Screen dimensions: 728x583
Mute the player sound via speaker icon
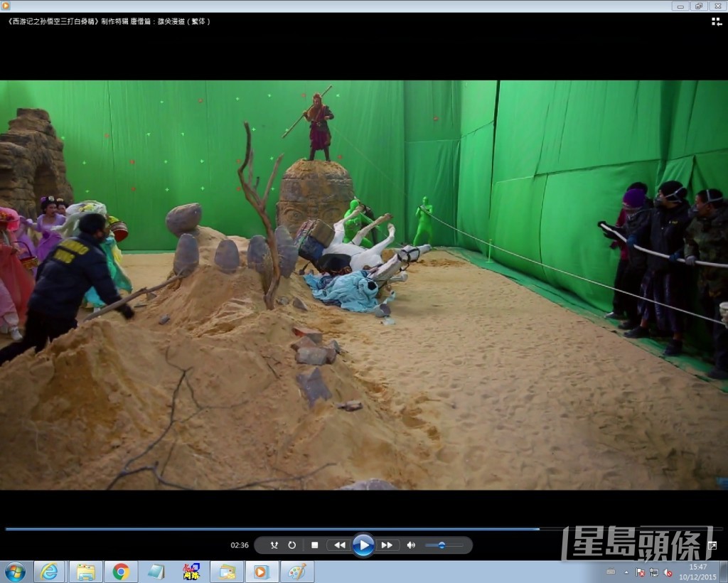(x=411, y=545)
